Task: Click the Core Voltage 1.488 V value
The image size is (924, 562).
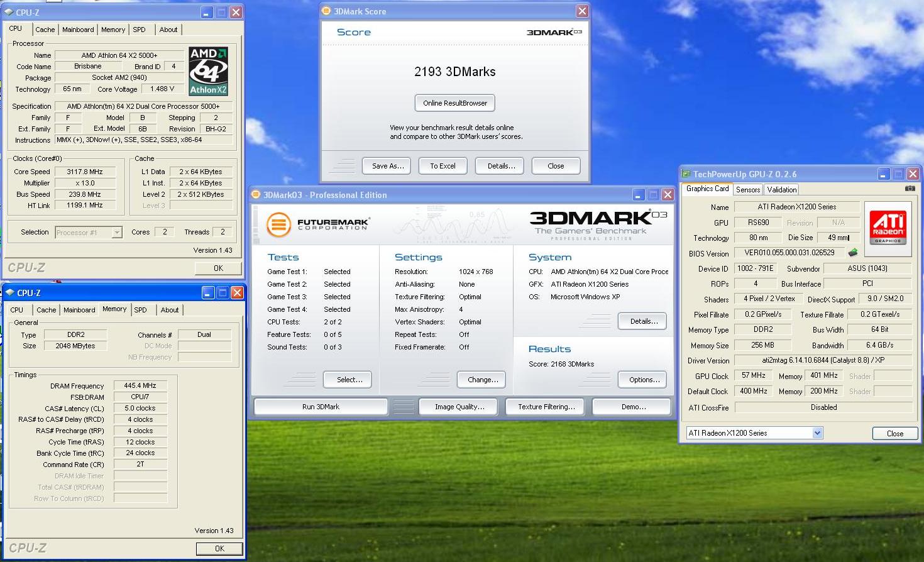Action: click(x=163, y=89)
